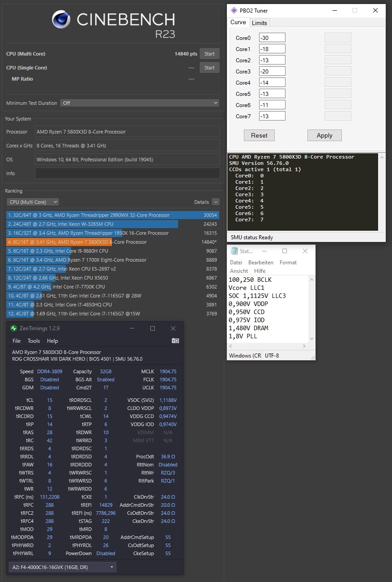Click the SMU status Ready text
The width and height of the screenshot is (392, 582).
(252, 237)
